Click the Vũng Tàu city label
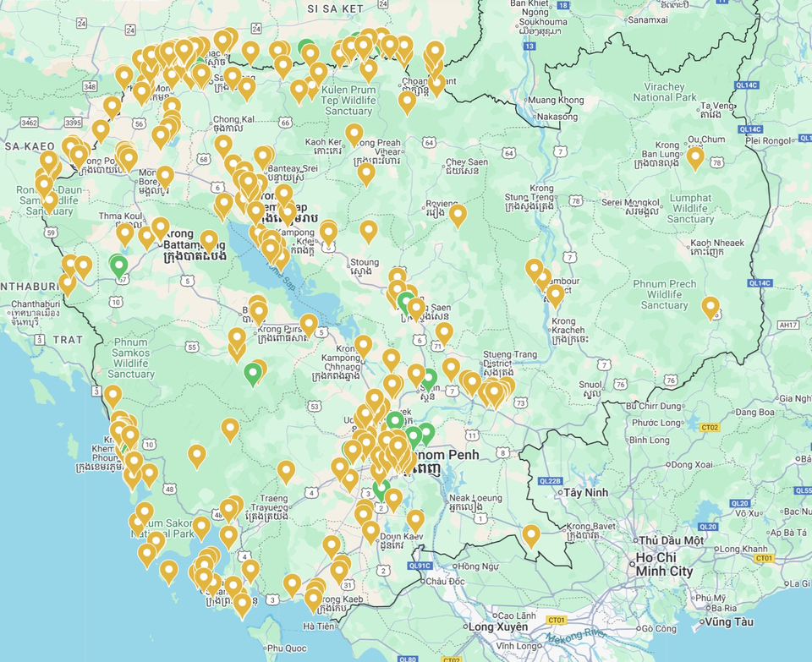The height and width of the screenshot is (662, 812). tap(729, 621)
